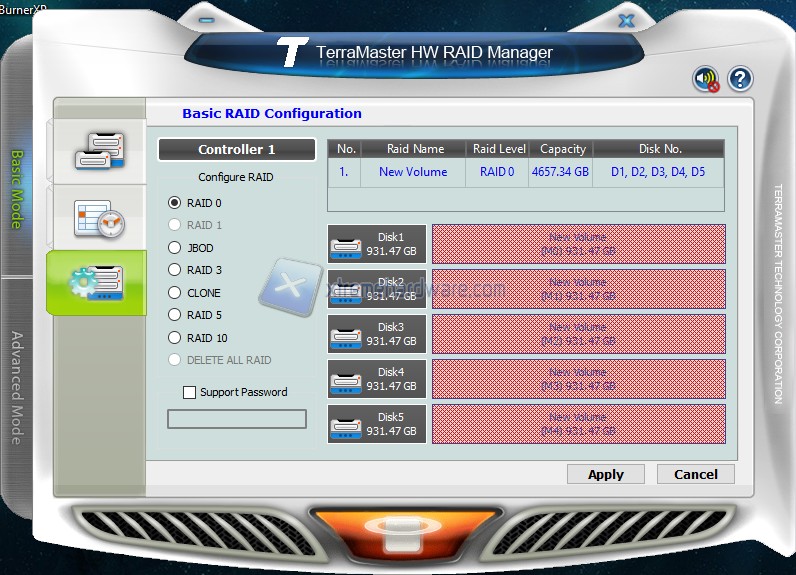Select the New Volume row in table

[x=525, y=172]
